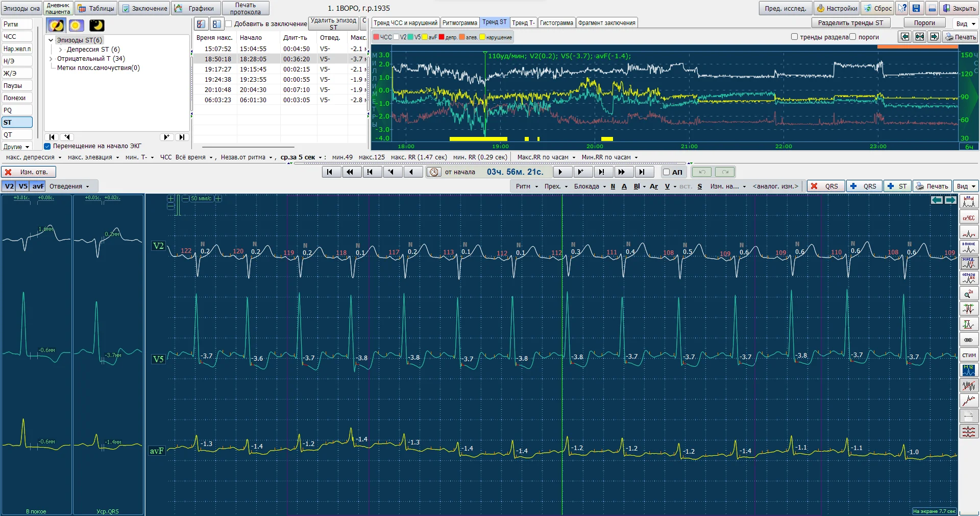Click the СТИМ button in right toolbar

tap(968, 355)
